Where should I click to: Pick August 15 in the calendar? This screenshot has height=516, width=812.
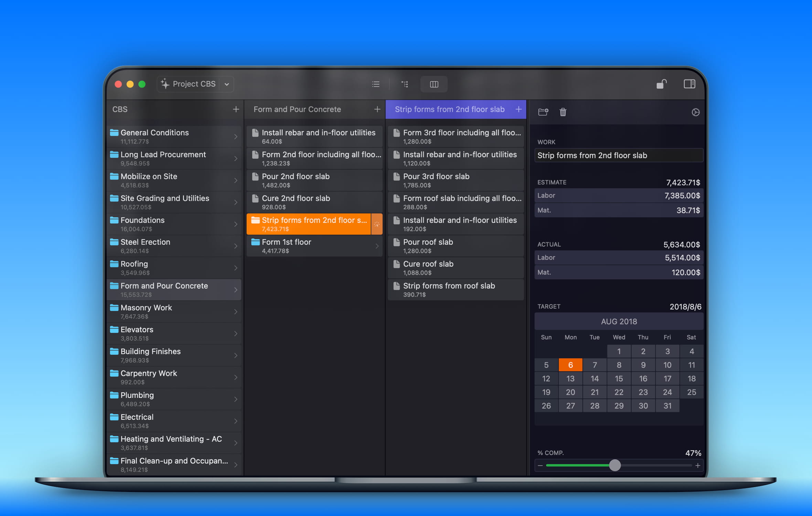tap(619, 379)
